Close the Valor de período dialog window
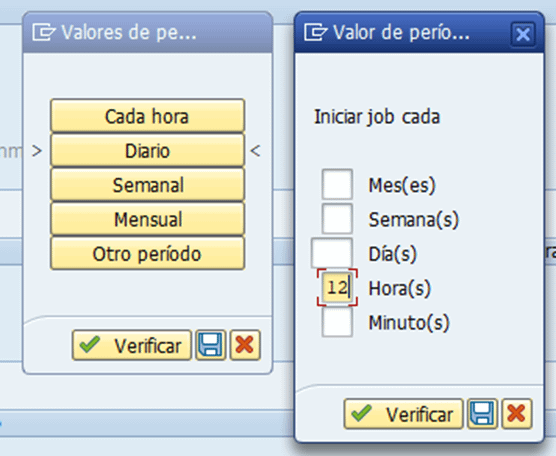Image resolution: width=556 pixels, height=456 pixels. 523,34
